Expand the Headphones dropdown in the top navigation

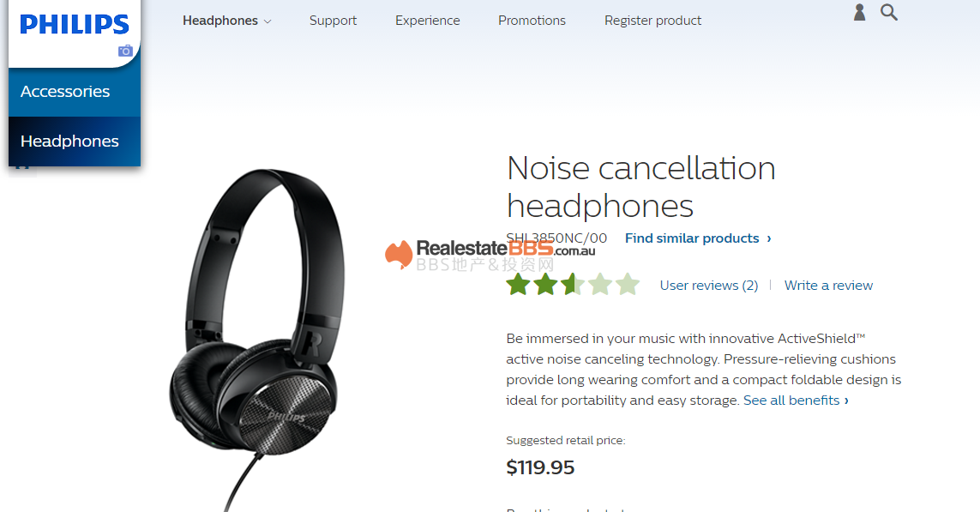(226, 21)
